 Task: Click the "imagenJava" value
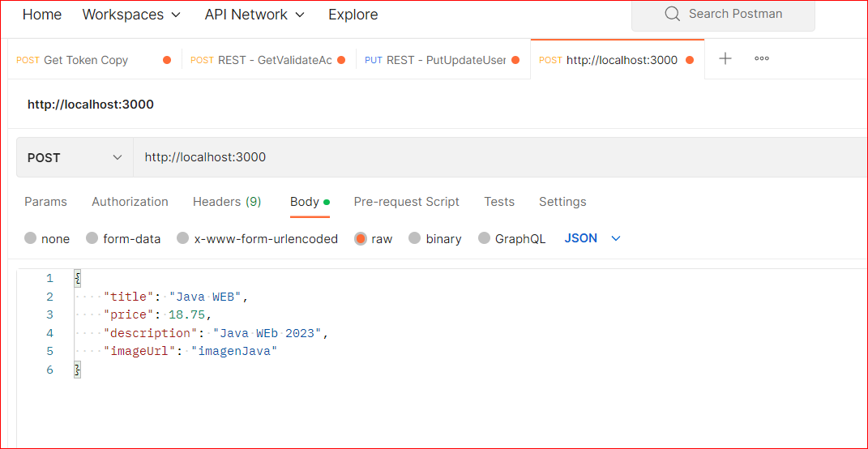233,352
